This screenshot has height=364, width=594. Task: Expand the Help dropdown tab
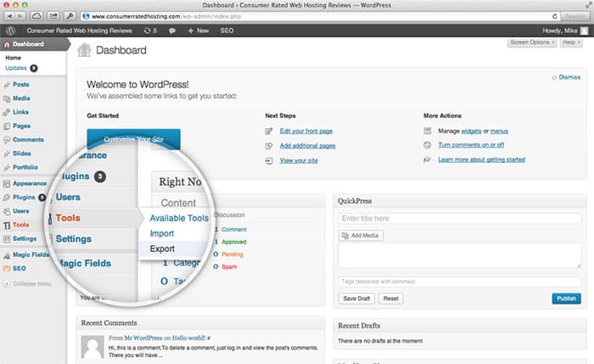(x=571, y=42)
